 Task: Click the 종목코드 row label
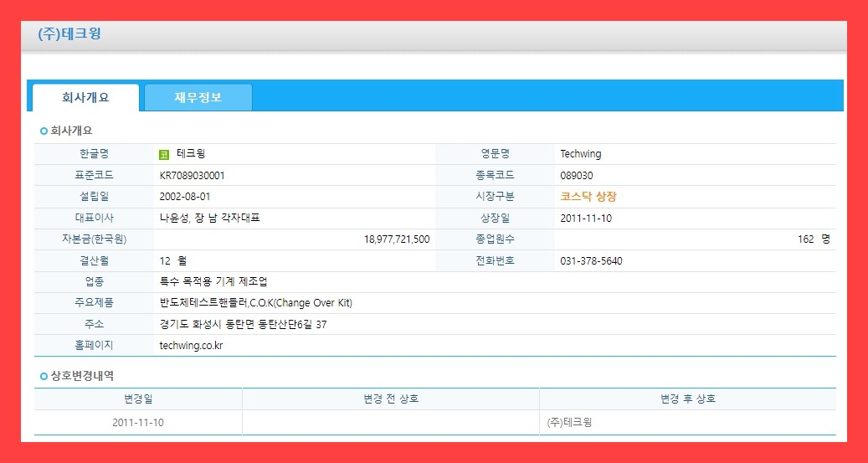click(495, 176)
